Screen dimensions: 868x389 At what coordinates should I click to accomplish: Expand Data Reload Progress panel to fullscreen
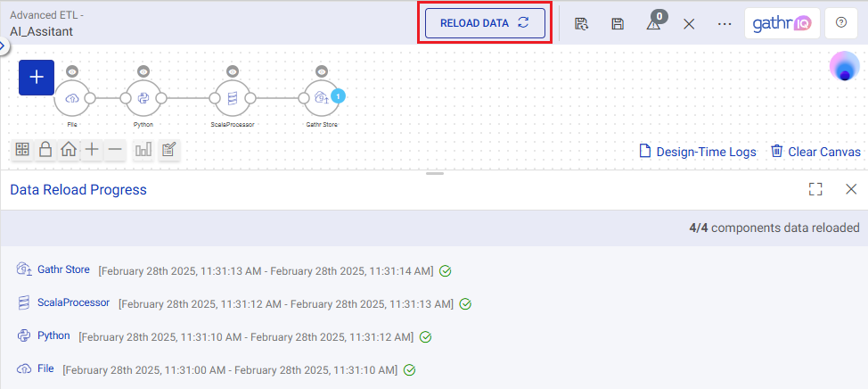tap(815, 189)
